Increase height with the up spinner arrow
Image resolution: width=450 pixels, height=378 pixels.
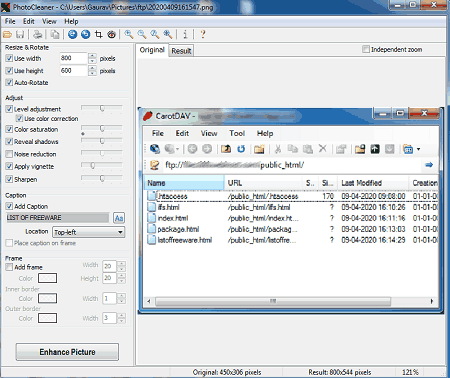(93, 68)
